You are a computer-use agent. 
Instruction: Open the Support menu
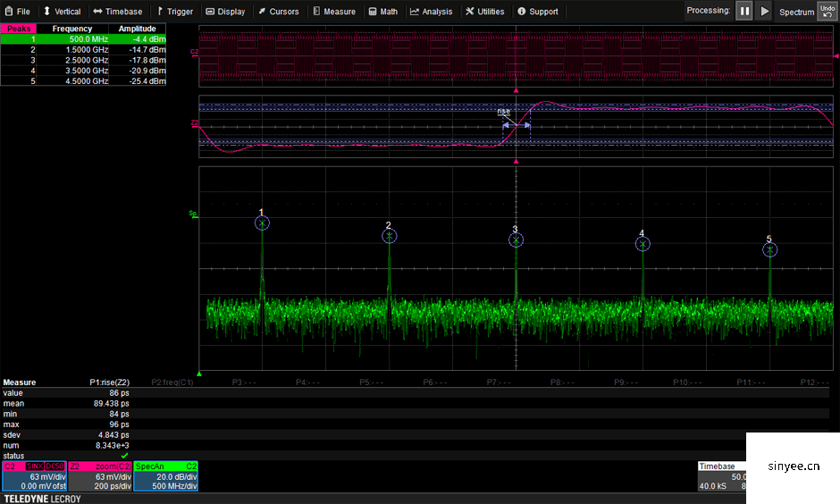click(538, 12)
